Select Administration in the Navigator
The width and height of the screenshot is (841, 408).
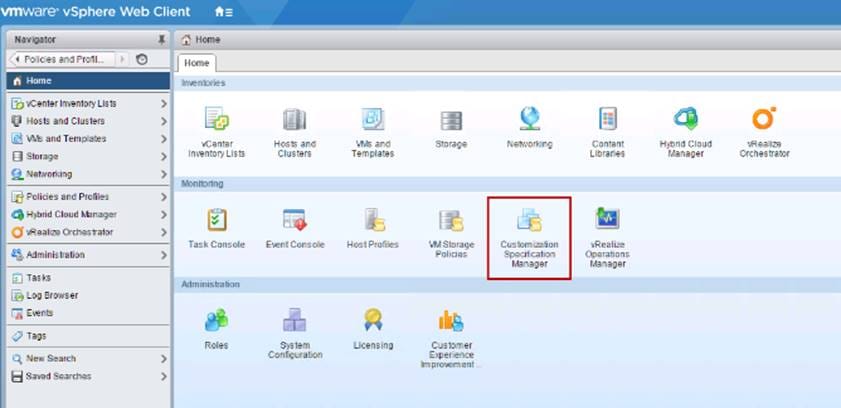[88, 255]
